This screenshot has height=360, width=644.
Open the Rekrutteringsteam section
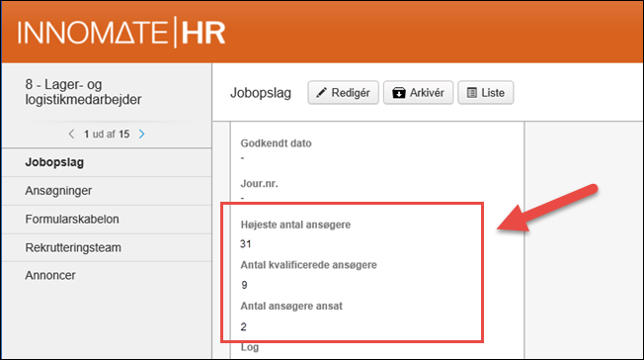(107, 247)
